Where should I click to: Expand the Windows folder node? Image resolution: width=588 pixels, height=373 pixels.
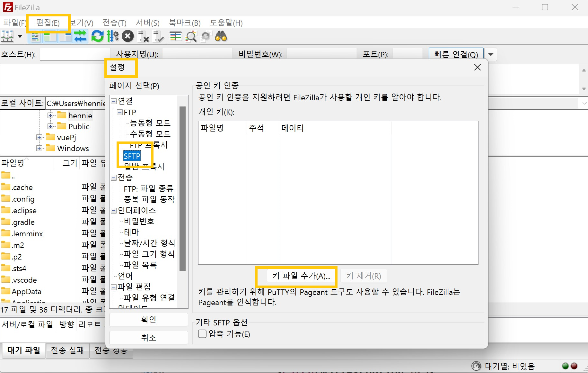coord(39,148)
